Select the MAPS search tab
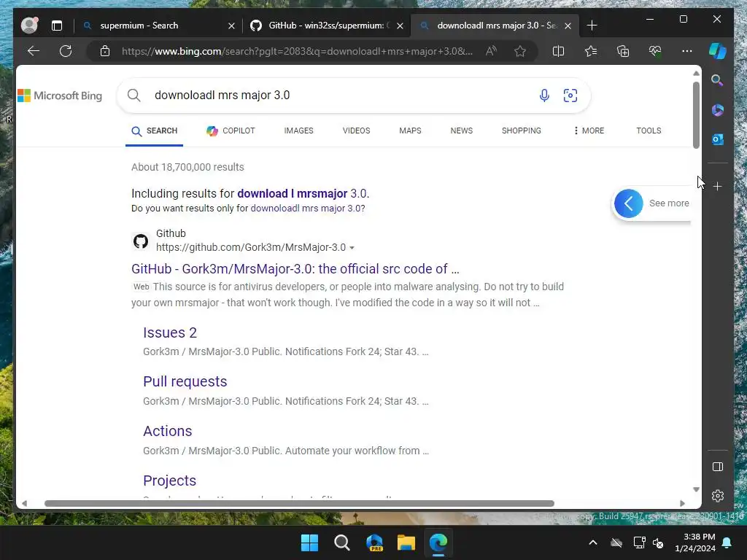The width and height of the screenshot is (747, 560). point(410,131)
